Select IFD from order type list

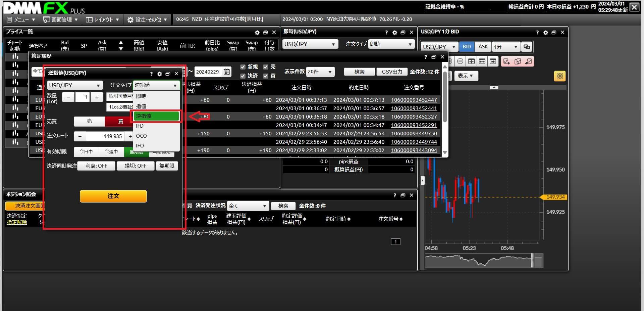[x=140, y=126]
